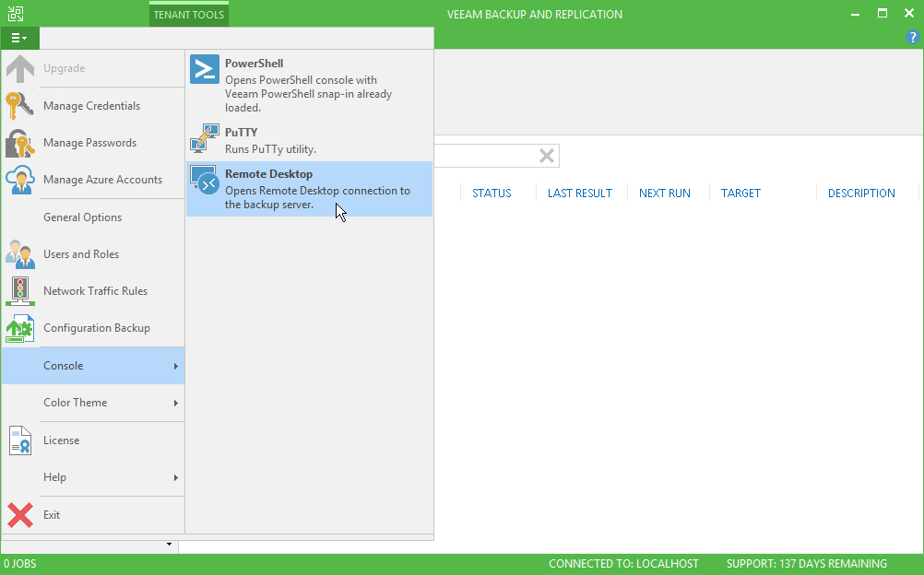The height and width of the screenshot is (575, 924).
Task: Sort jobs by the Last Result column
Action: tap(580, 194)
